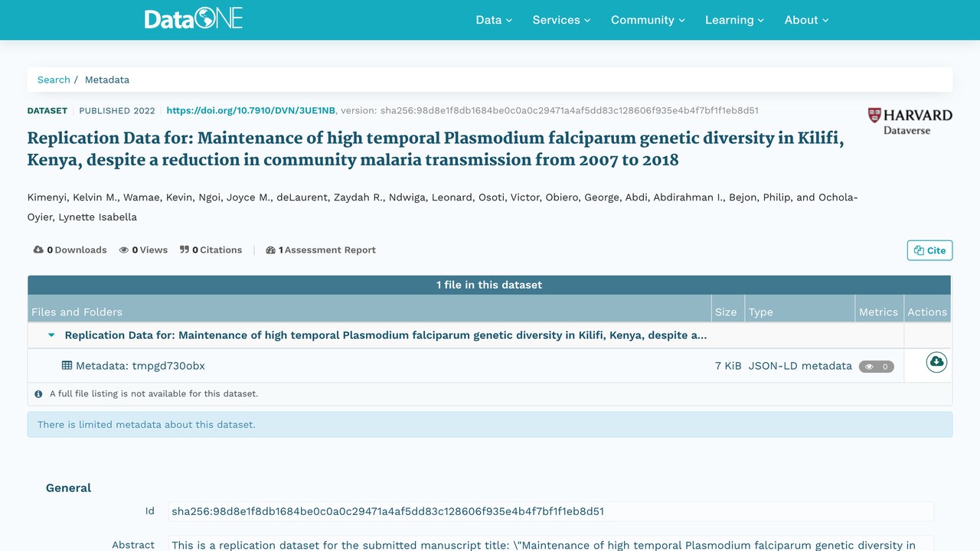Click the downloads cloud icon metric

click(x=38, y=250)
